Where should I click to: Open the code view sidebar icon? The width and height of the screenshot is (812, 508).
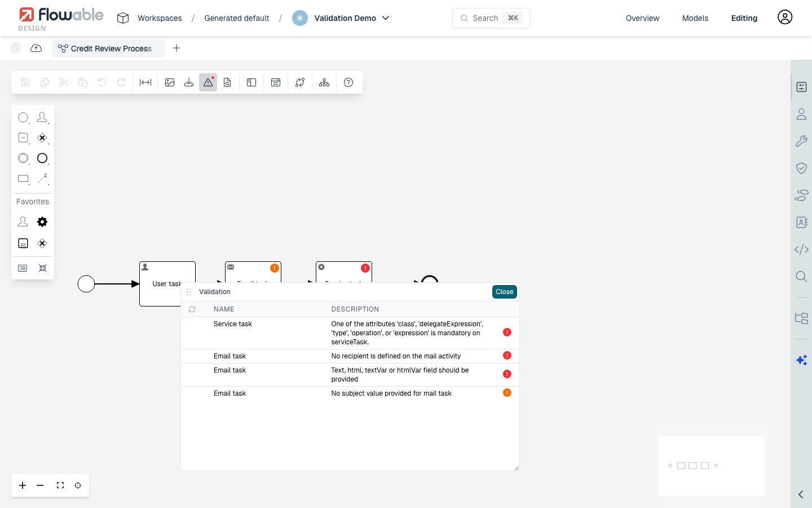[801, 249]
